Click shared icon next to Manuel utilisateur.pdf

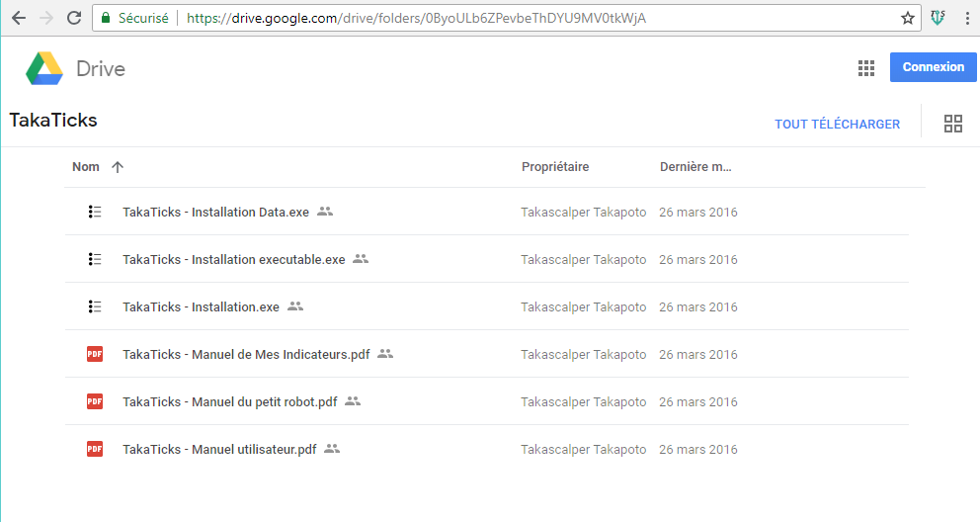point(332,448)
